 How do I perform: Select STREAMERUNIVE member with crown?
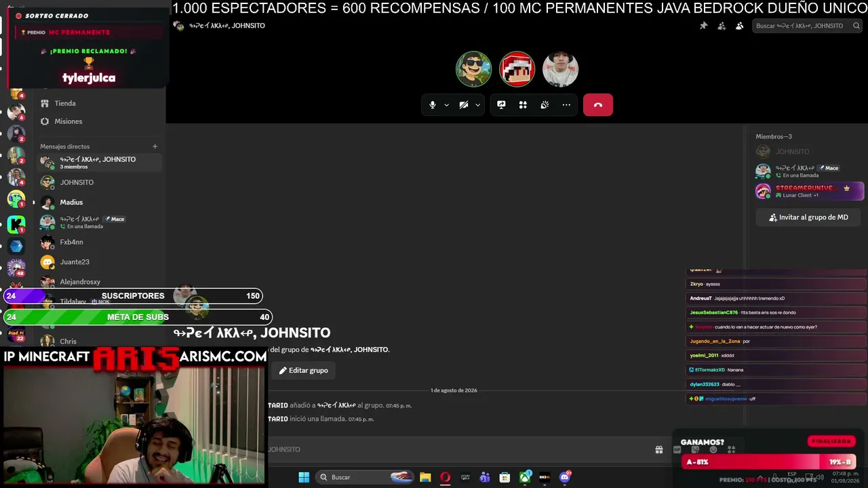(x=810, y=191)
